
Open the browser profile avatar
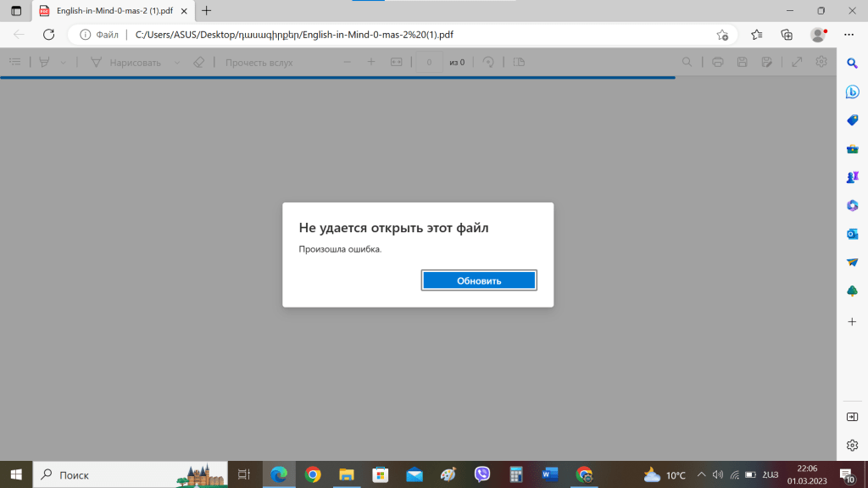(x=817, y=35)
